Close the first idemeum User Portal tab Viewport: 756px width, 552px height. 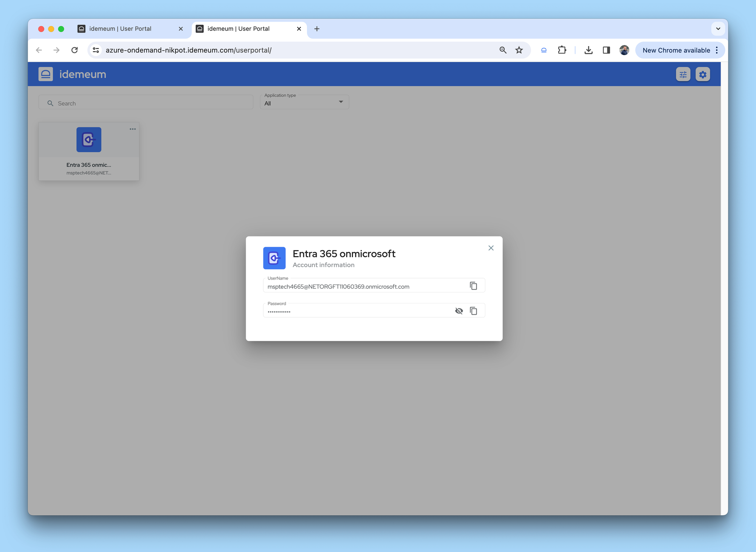click(181, 29)
